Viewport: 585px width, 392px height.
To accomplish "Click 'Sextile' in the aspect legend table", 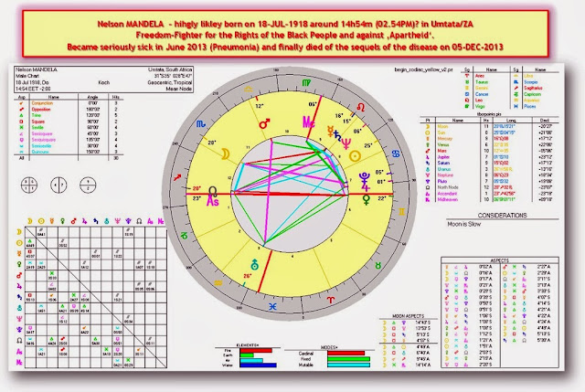I will coord(37,128).
